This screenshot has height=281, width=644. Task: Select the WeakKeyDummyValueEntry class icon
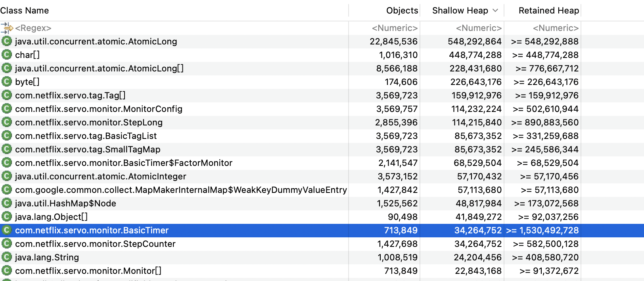coord(7,190)
